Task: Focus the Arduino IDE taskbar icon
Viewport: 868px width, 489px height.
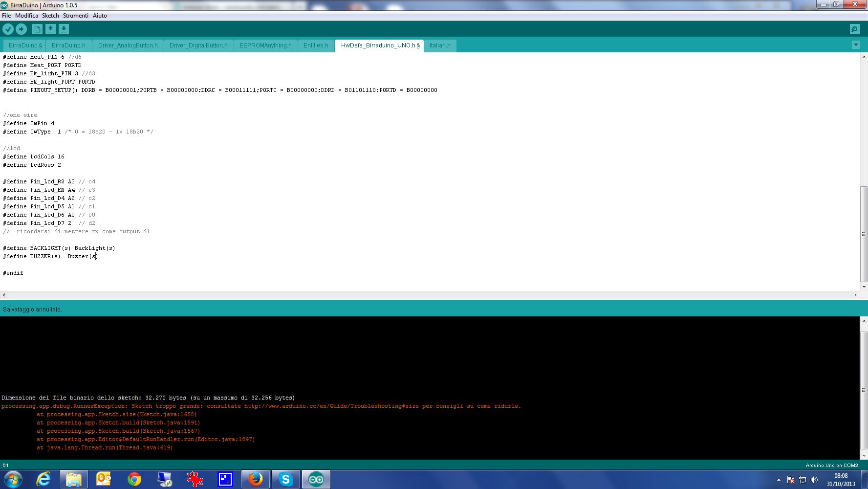Action: pyautogui.click(x=316, y=479)
